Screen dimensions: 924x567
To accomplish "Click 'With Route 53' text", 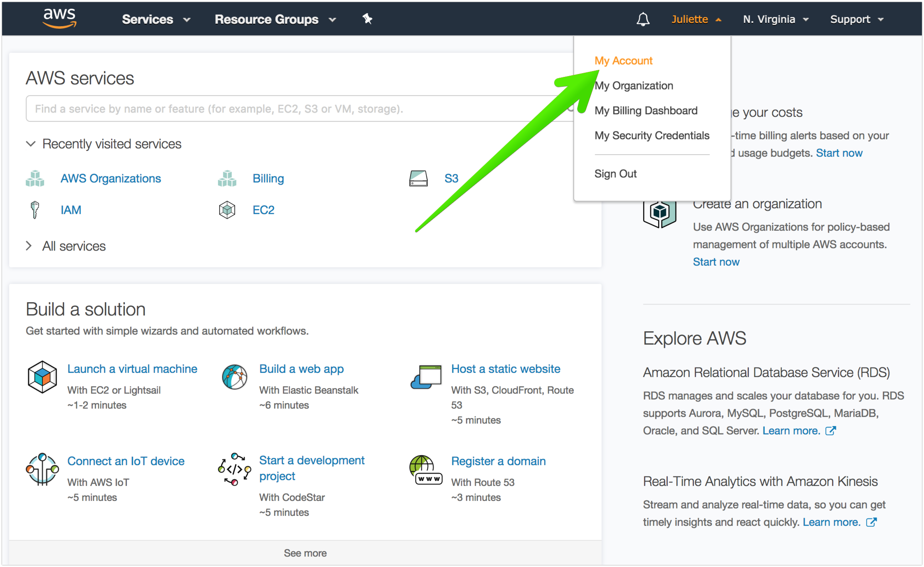I will [x=483, y=482].
